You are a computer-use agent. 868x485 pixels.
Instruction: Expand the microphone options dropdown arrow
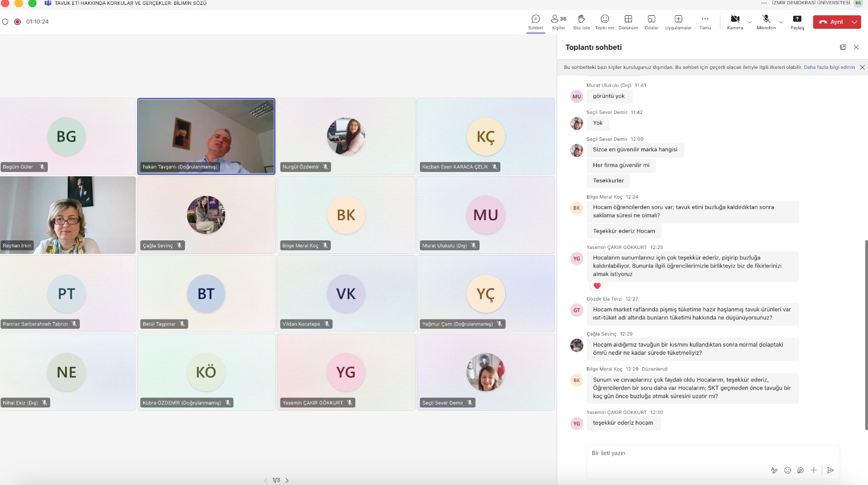781,22
